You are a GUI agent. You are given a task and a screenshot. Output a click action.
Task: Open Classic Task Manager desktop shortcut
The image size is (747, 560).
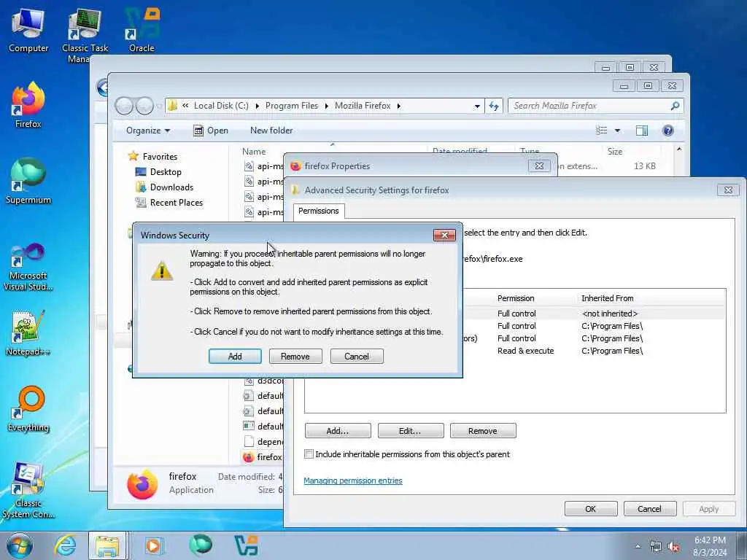[85, 34]
